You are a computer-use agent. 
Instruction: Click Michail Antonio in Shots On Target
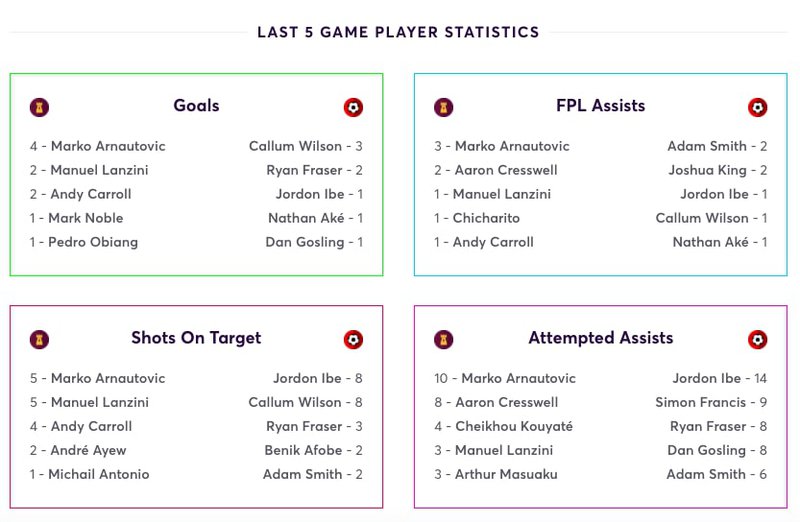pos(99,474)
